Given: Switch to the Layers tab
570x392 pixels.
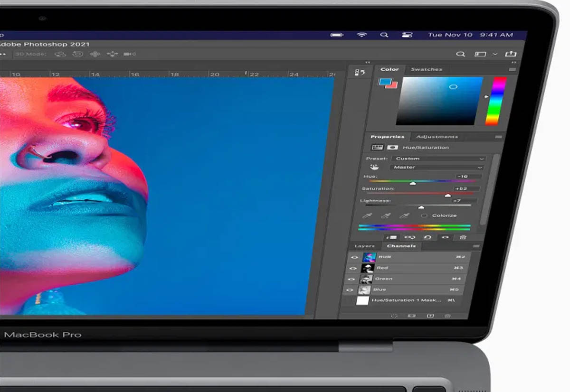Looking at the screenshot, I should pos(365,246).
